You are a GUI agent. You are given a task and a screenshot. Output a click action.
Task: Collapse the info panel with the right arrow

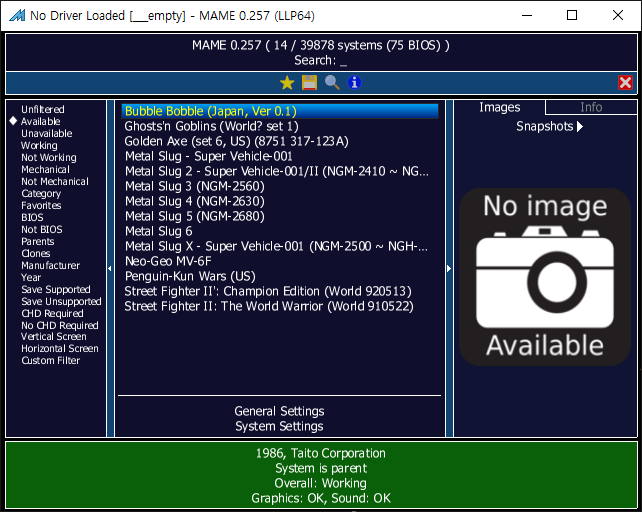point(449,269)
